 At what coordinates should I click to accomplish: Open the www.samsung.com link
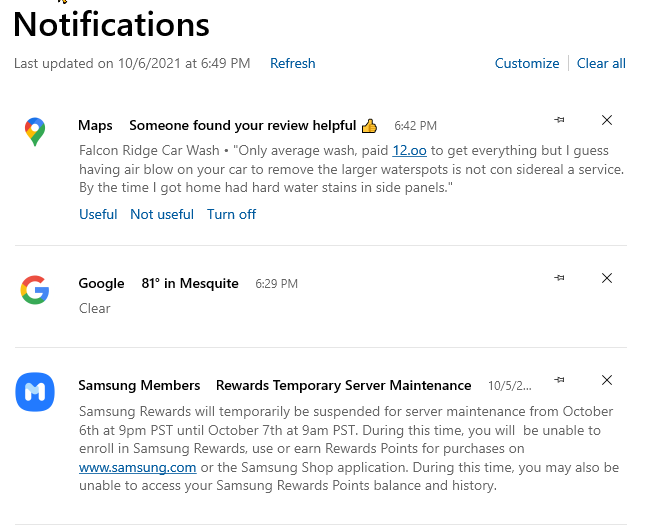pos(138,467)
